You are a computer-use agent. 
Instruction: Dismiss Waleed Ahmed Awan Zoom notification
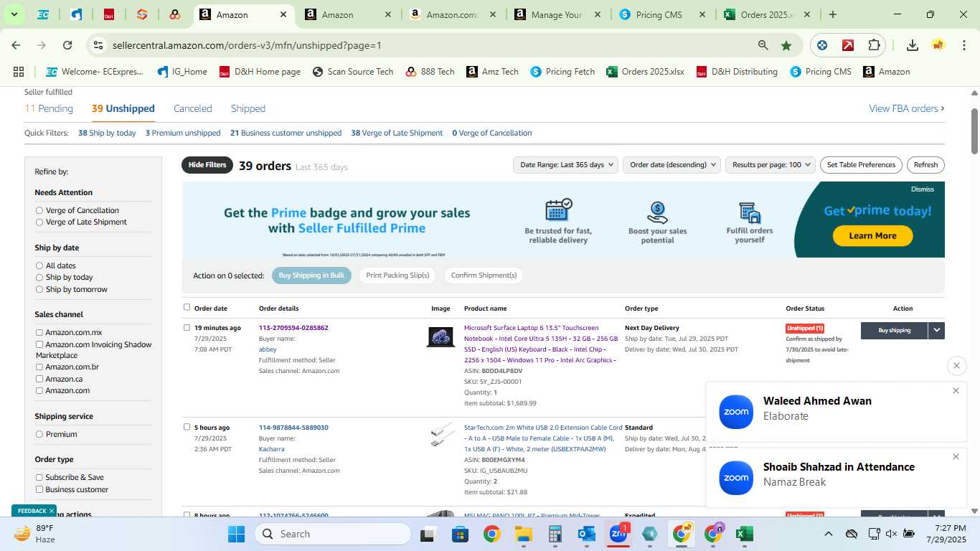click(956, 391)
